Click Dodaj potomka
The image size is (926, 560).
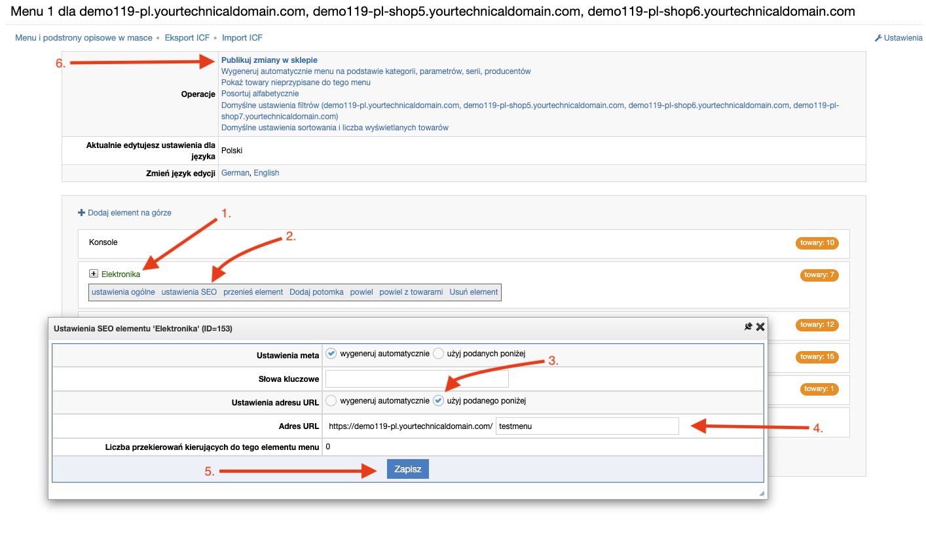[316, 292]
